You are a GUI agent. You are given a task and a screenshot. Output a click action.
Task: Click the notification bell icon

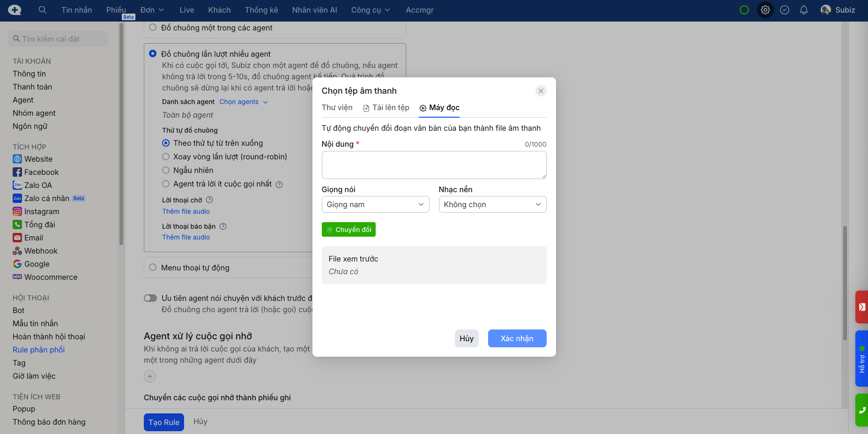click(x=804, y=10)
